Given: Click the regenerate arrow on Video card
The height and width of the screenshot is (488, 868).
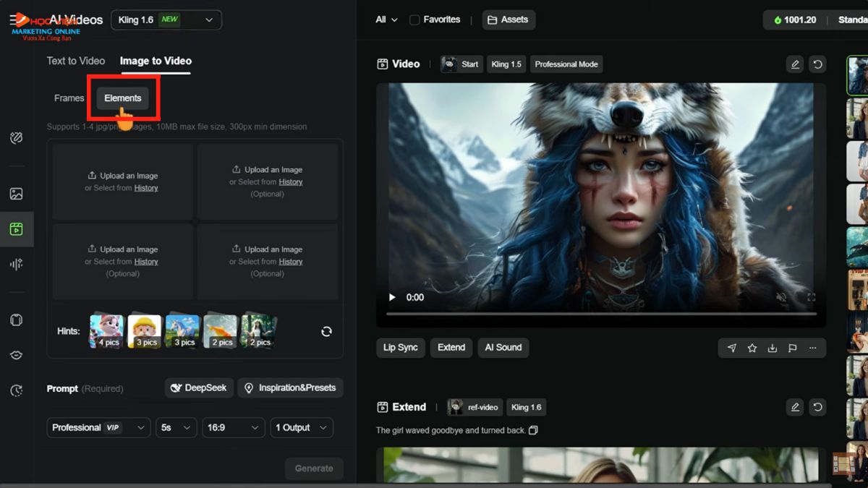Looking at the screenshot, I should (x=817, y=64).
